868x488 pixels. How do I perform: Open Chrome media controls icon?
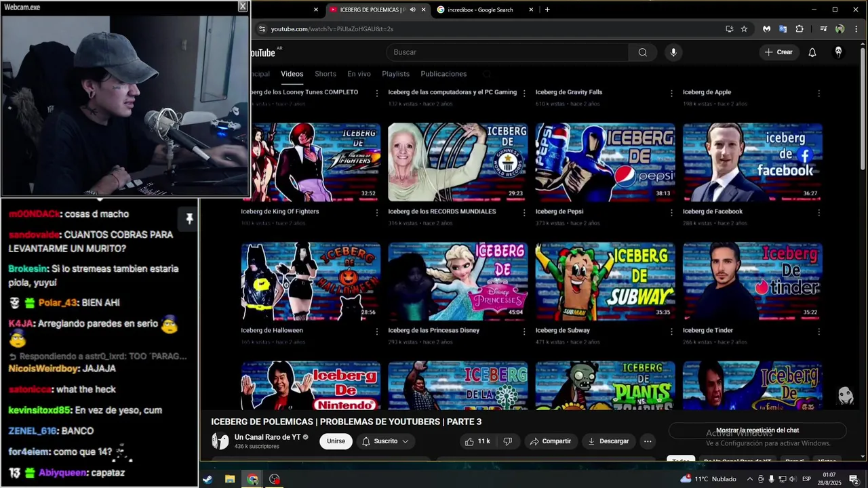pos(823,29)
